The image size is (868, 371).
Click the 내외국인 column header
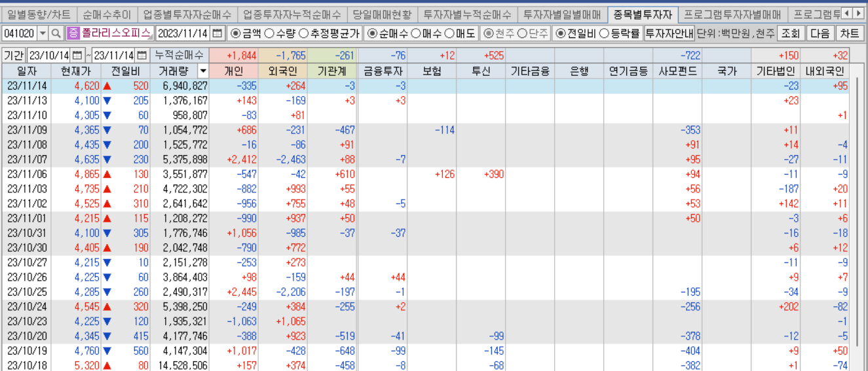[825, 71]
